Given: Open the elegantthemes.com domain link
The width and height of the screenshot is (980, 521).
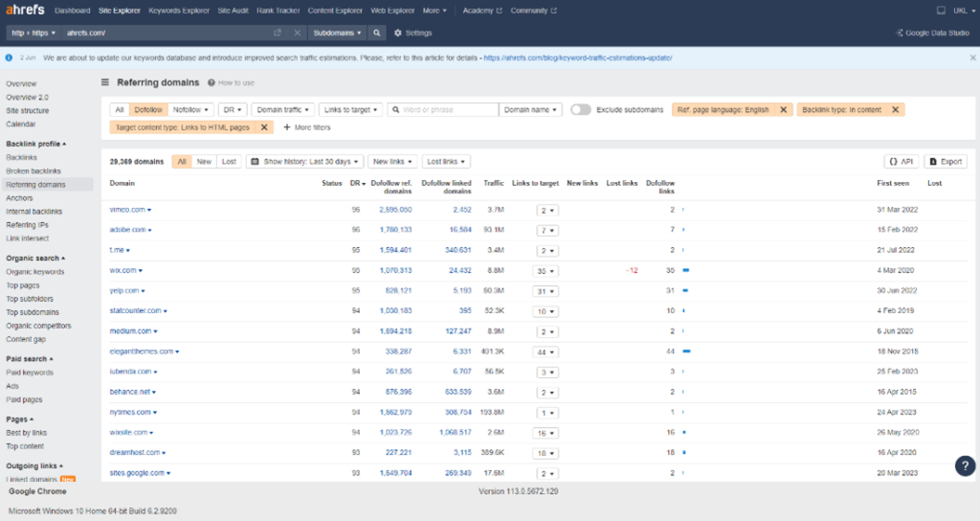Looking at the screenshot, I should (142, 351).
